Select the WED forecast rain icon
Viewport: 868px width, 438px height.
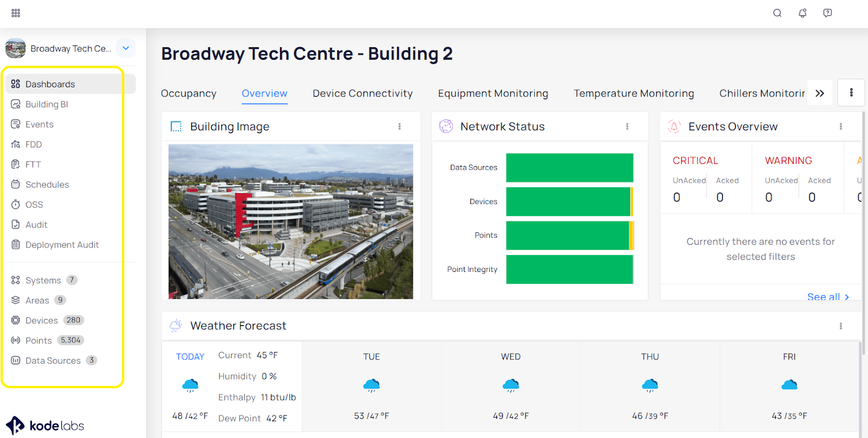tap(510, 385)
